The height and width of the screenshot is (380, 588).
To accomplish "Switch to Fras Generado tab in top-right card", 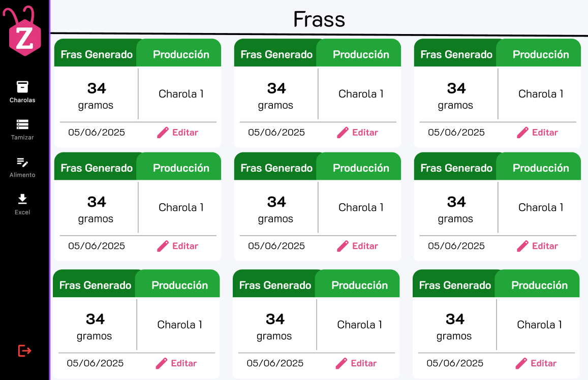I will 456,54.
